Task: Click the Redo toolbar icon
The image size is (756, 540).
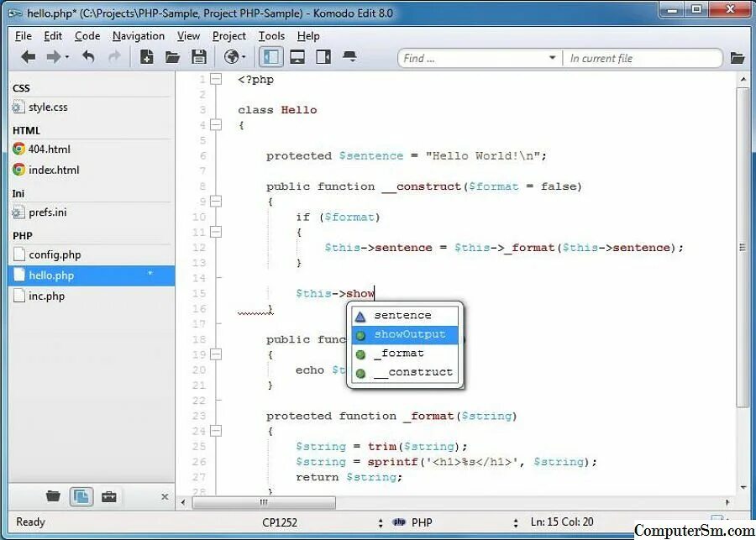Action: (x=114, y=57)
